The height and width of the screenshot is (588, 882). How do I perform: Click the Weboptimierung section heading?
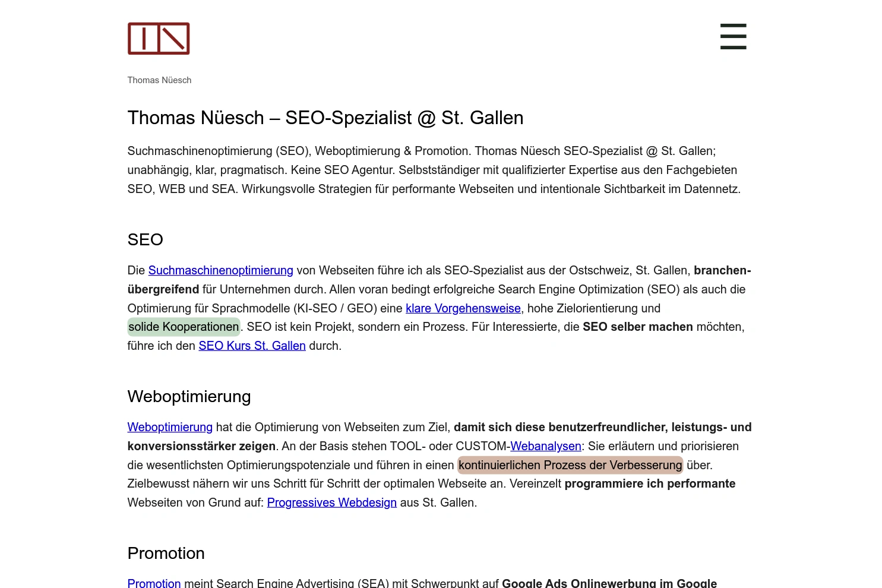coord(189,397)
